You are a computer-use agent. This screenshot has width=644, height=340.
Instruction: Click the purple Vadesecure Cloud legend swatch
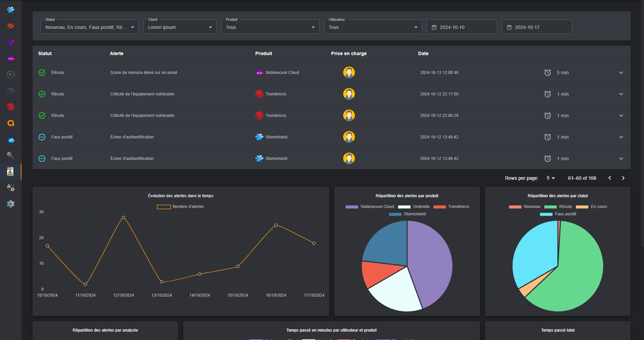[x=352, y=207]
